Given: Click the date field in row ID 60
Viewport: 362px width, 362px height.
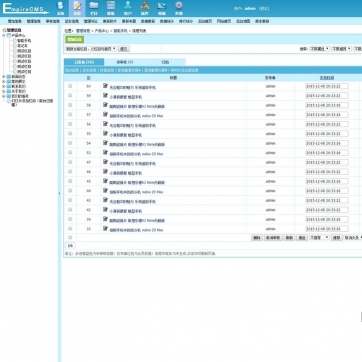Looking at the screenshot, I should (x=327, y=86).
